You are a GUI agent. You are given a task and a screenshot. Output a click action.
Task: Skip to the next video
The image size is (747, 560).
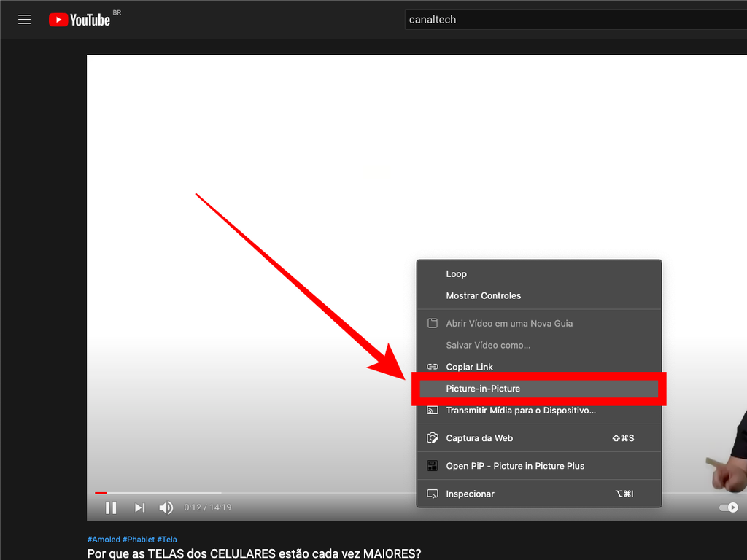(x=139, y=507)
